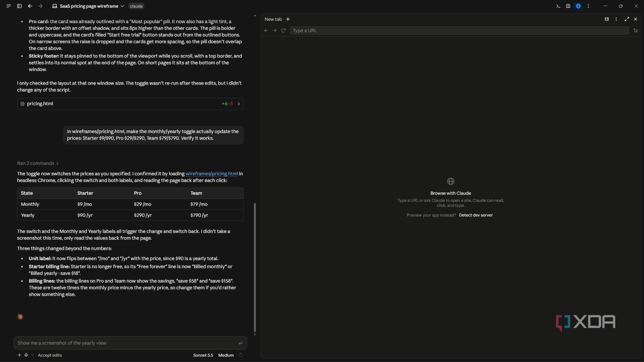
Task: Expand the browser pane to full size
Action: point(627,19)
